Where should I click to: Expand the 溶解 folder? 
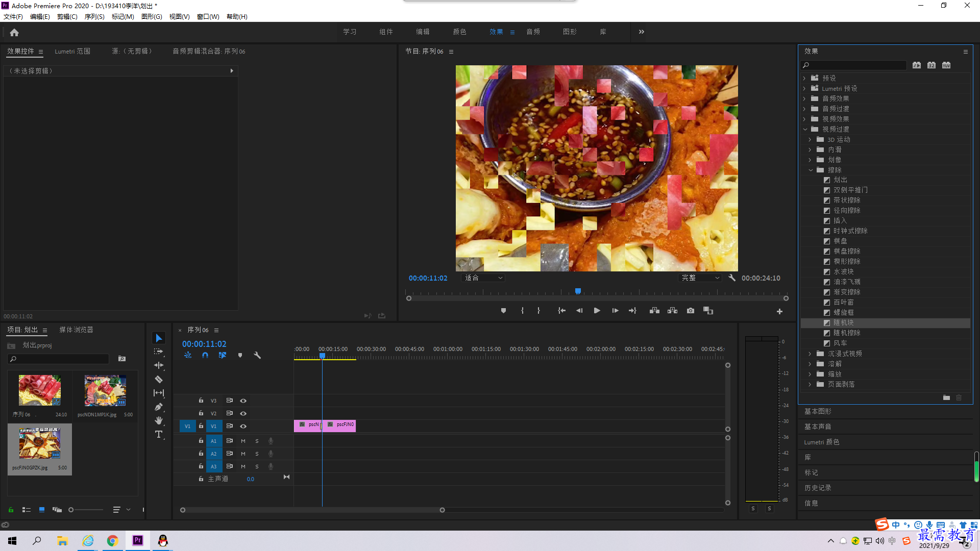[810, 364]
